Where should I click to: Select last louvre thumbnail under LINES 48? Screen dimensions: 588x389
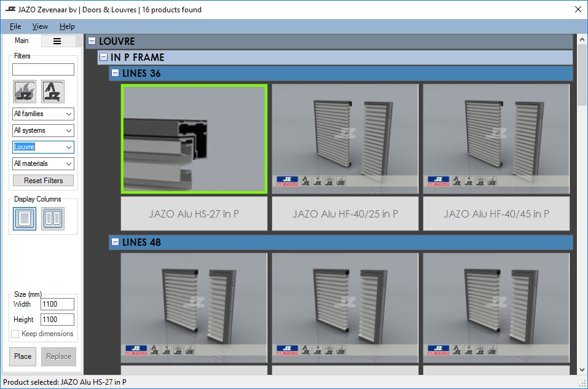[496, 308]
